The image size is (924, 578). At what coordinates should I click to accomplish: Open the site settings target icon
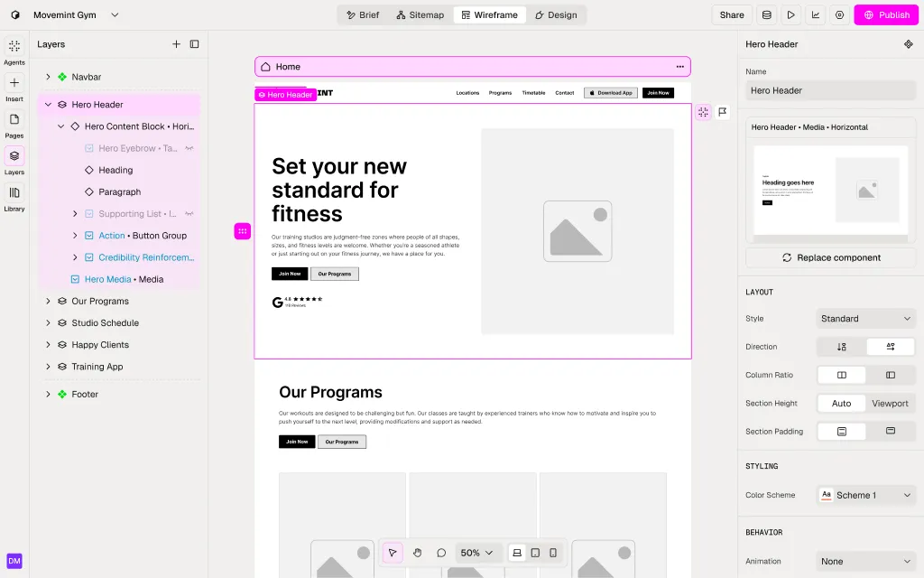[840, 14]
